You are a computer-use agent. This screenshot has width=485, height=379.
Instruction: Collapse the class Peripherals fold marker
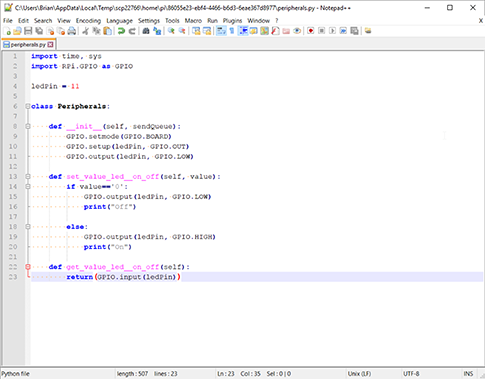pyautogui.click(x=28, y=106)
